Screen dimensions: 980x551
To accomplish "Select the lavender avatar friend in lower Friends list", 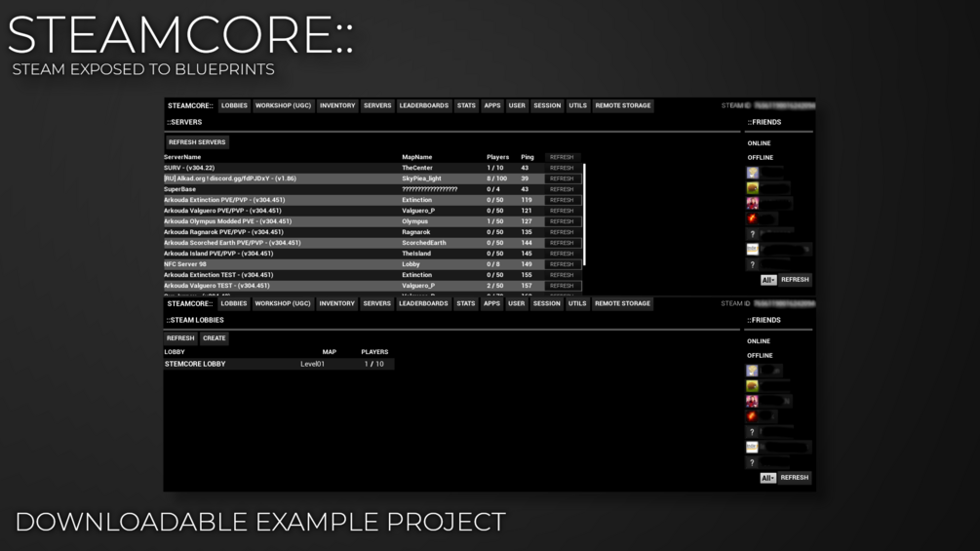I will (x=752, y=371).
